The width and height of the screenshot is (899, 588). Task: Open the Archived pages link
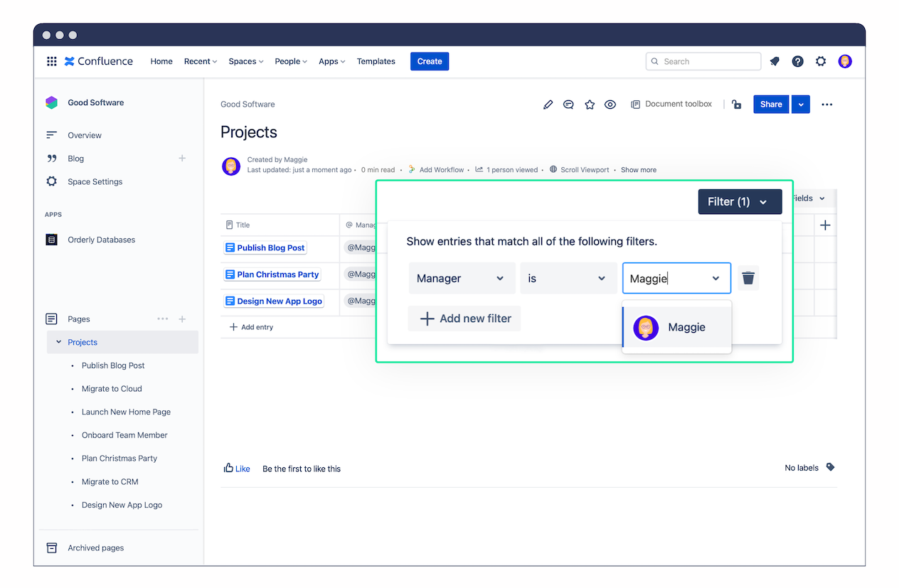(x=95, y=547)
